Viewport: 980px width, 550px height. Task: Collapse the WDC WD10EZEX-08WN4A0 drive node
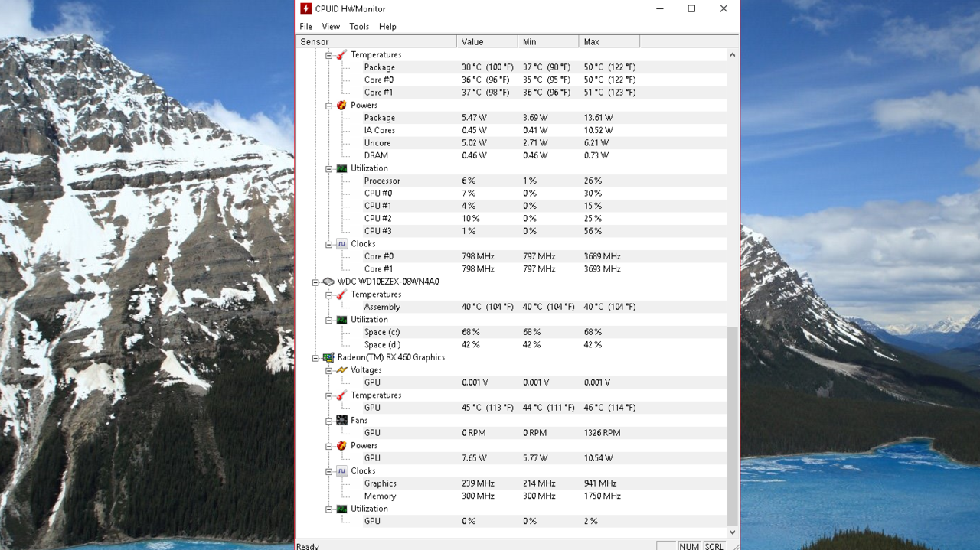pyautogui.click(x=315, y=282)
